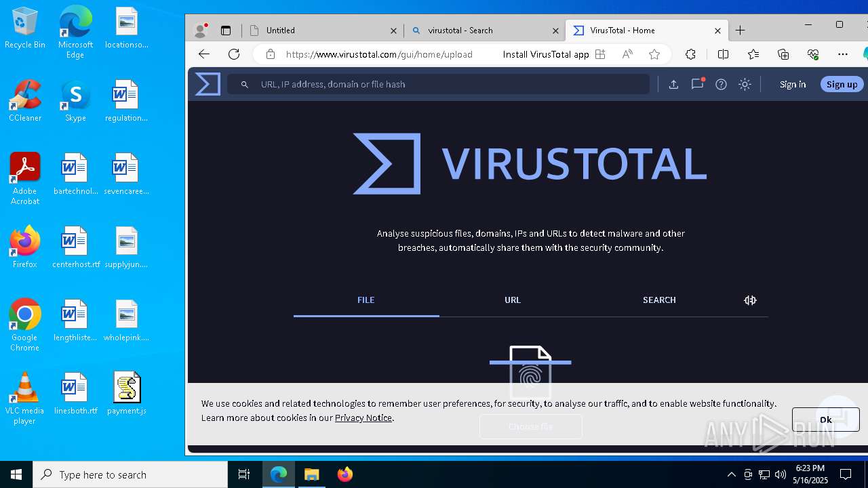This screenshot has width=868, height=488.
Task: Toggle Edge split screen icon
Action: tap(723, 54)
